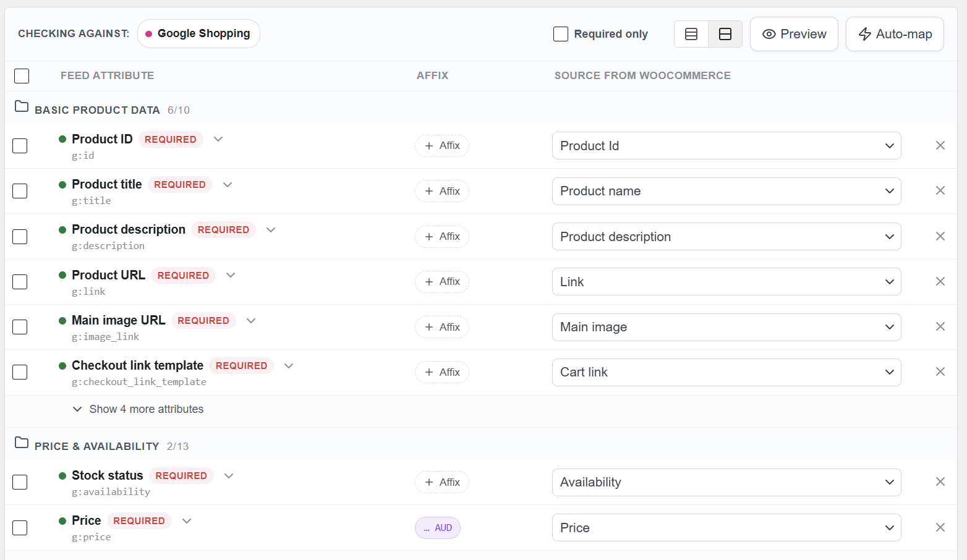Switch to expanded row view icon
This screenshot has height=560, width=967.
click(725, 34)
